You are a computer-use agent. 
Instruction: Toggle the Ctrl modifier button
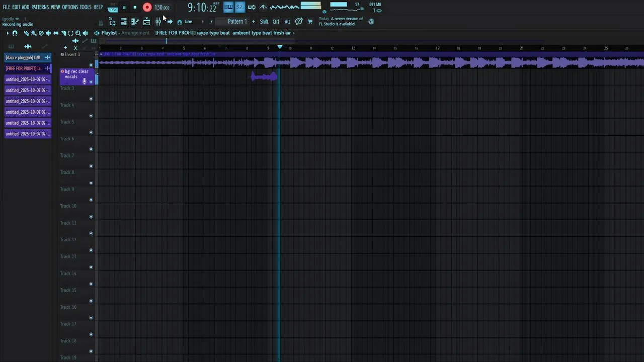[276, 22]
